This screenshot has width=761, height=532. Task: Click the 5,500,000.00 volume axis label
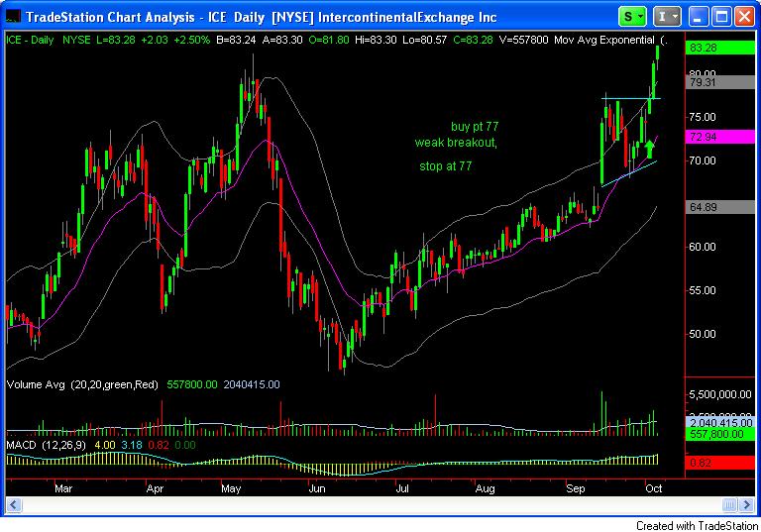point(720,394)
